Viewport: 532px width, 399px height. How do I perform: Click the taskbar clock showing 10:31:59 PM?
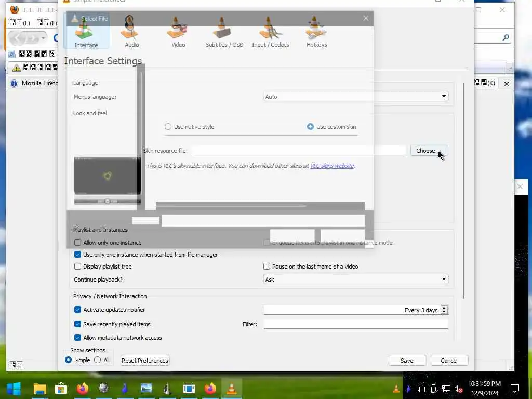point(485,389)
